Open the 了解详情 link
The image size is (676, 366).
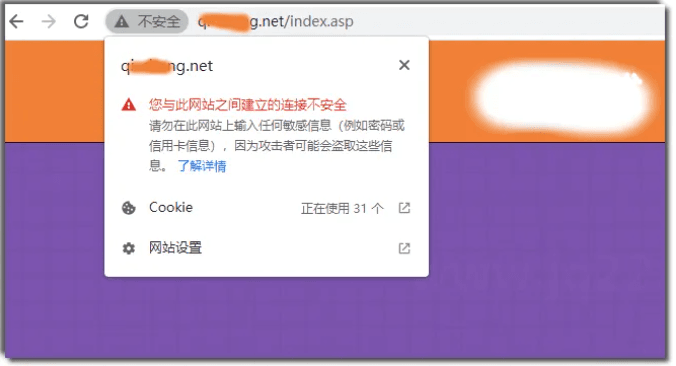[202, 166]
